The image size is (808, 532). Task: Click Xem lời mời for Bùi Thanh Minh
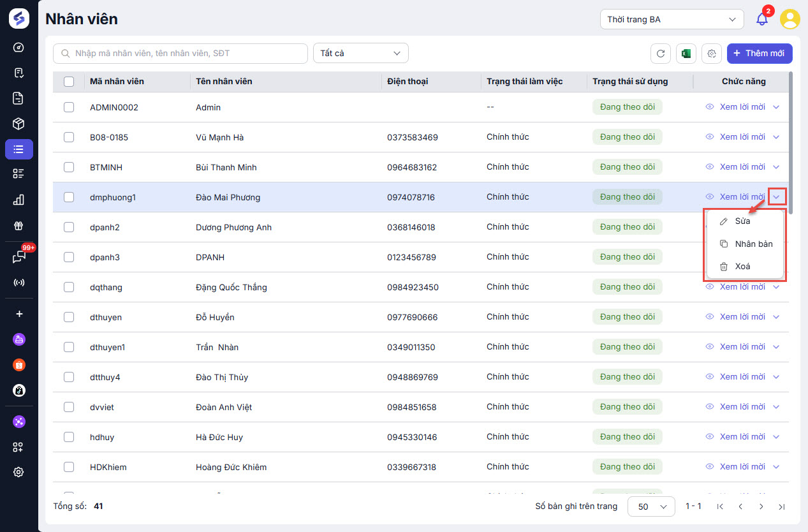pyautogui.click(x=742, y=167)
